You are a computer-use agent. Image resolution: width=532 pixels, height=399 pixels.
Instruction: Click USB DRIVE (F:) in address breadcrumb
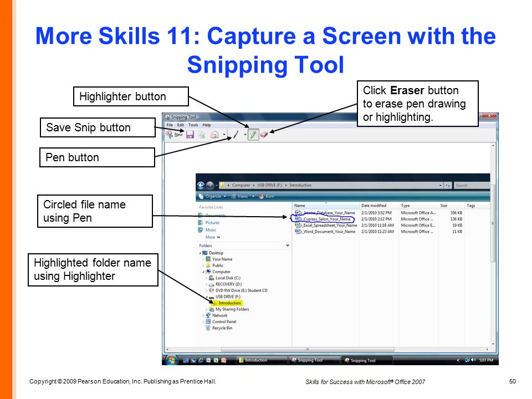click(x=270, y=185)
